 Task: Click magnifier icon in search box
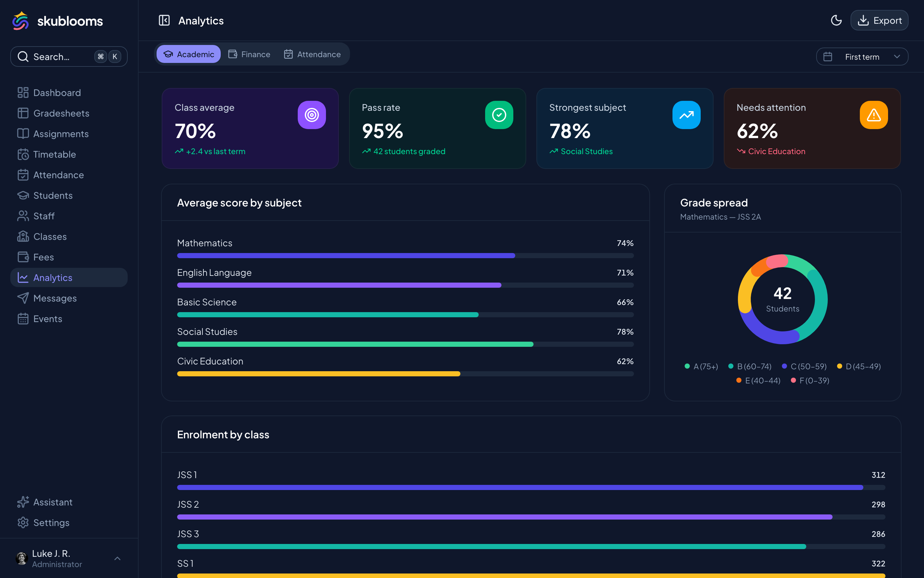[23, 57]
